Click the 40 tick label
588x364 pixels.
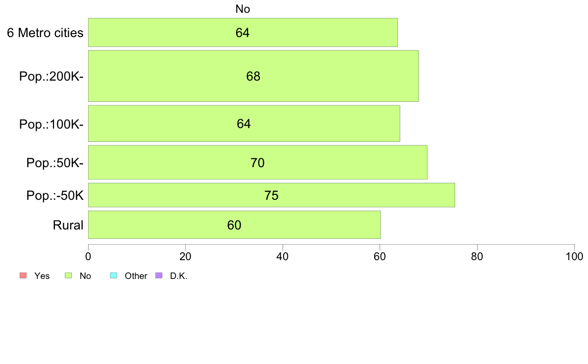(283, 256)
